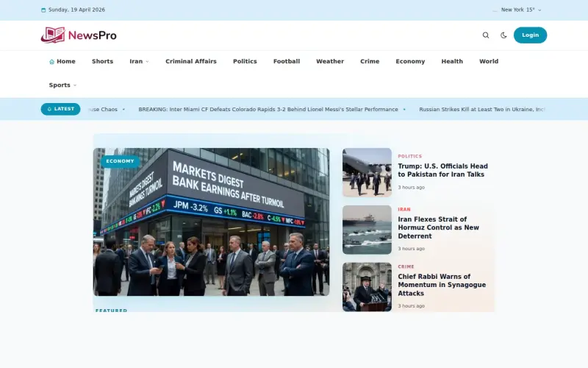Read Iran Flexes Strait of Hormuz headline
The width and height of the screenshot is (588, 368).
(438, 227)
